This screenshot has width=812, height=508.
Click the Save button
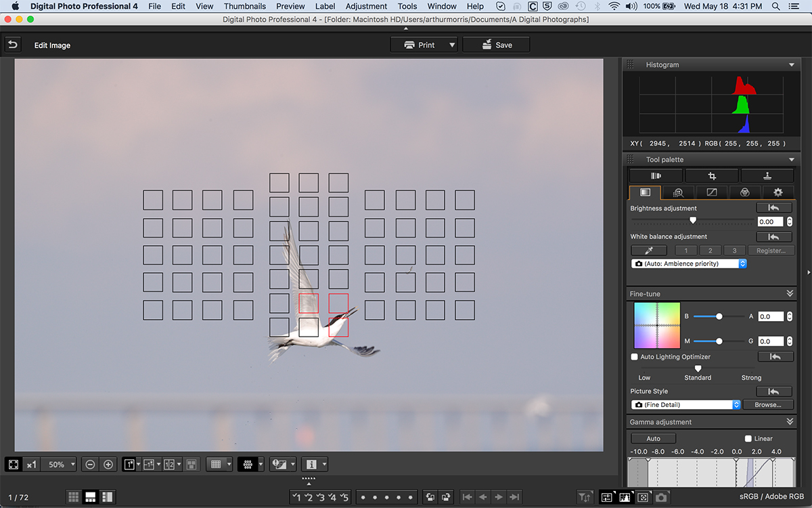496,45
